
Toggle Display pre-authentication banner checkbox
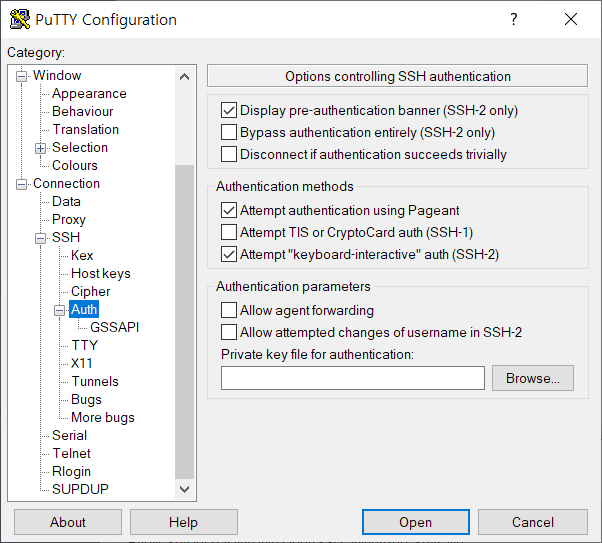pyautogui.click(x=228, y=110)
